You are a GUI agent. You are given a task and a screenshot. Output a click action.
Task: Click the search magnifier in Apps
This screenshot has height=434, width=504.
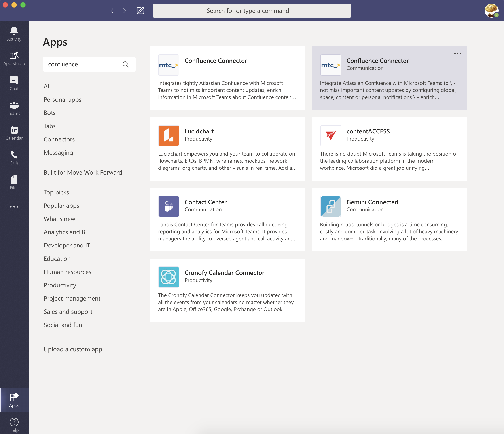[x=126, y=64]
